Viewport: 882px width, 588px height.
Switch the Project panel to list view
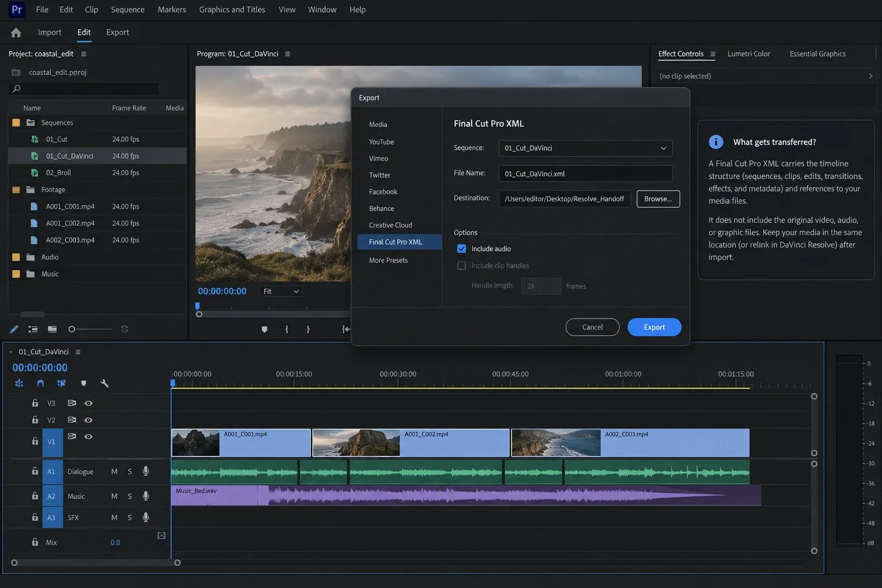pyautogui.click(x=33, y=329)
